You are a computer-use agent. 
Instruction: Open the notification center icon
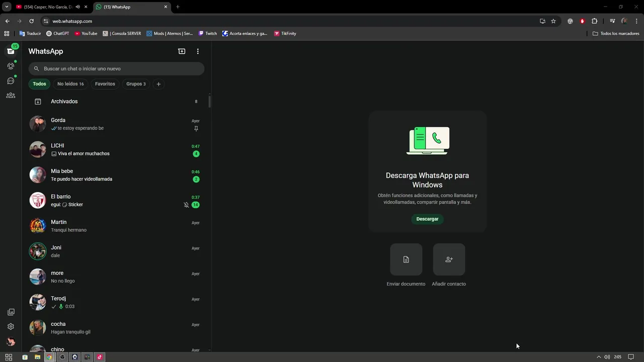[x=631, y=357]
